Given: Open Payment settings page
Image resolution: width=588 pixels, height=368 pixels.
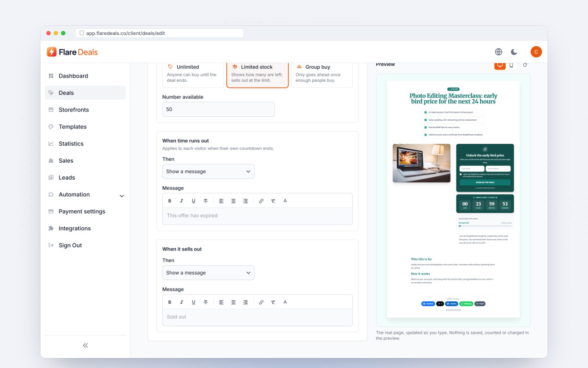Looking at the screenshot, I should point(85,211).
